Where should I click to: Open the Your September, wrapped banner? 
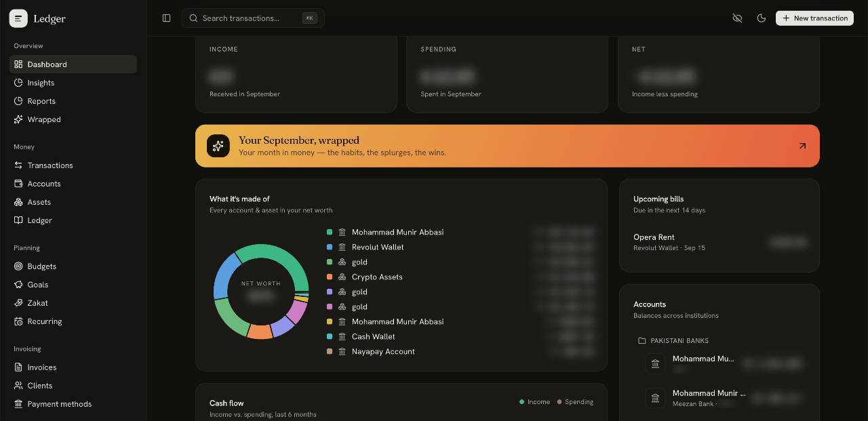507,146
